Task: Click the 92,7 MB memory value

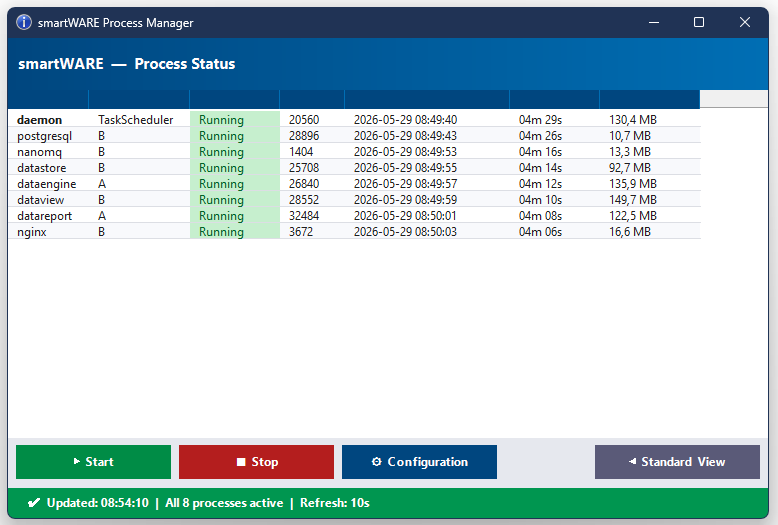Action: 630,168
